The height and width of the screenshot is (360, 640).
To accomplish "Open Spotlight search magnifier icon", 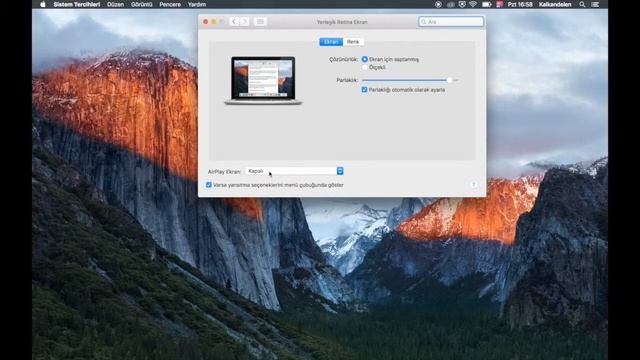I will 582,4.
